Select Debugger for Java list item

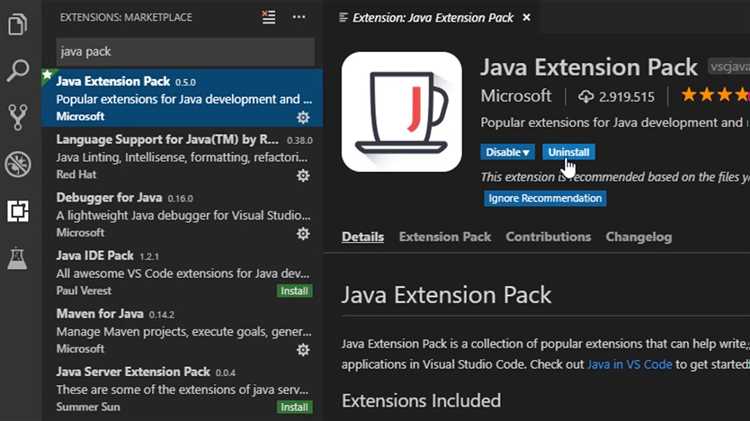point(182,215)
